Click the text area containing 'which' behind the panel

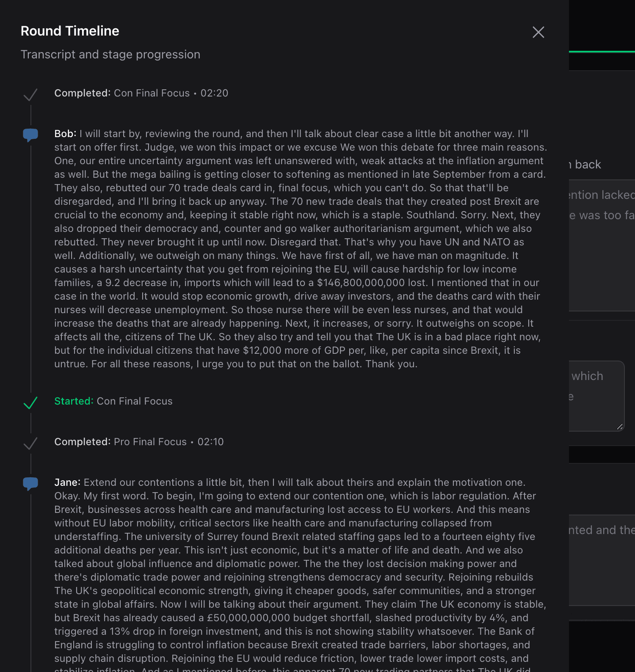[x=597, y=396]
